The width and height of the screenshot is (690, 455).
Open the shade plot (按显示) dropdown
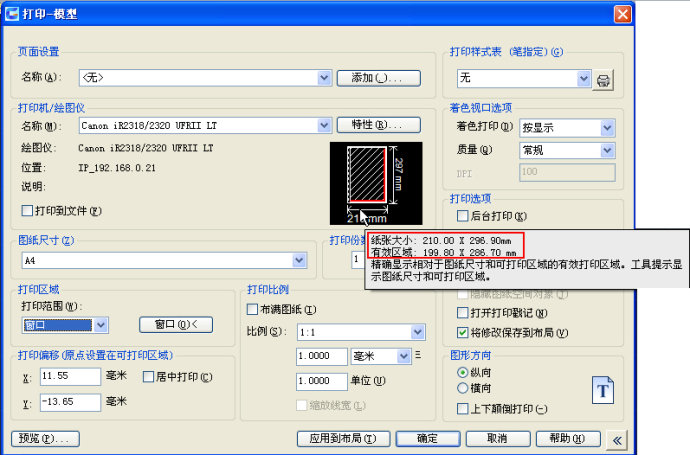[x=607, y=128]
